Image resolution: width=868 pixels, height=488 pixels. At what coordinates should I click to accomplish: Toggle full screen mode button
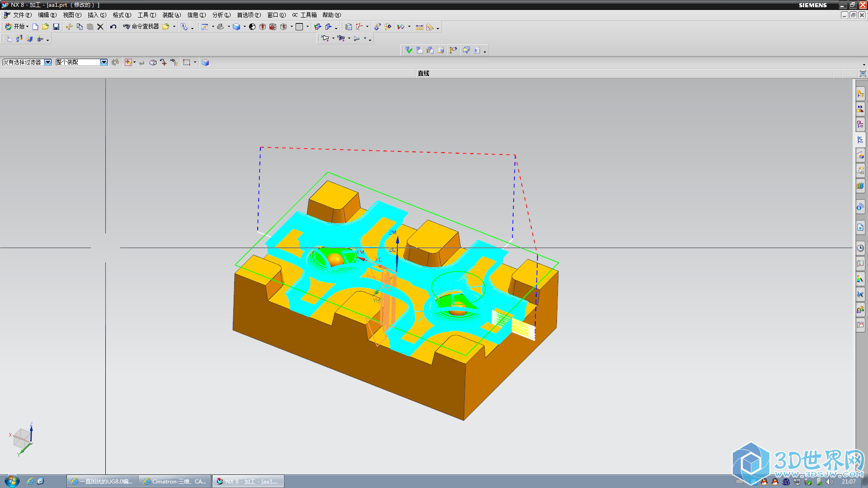tap(863, 74)
